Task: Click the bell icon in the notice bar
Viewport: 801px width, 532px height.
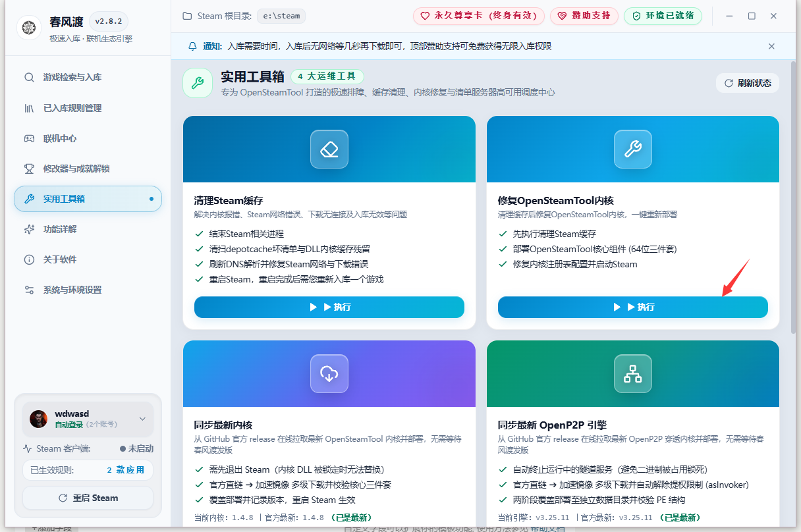Action: pyautogui.click(x=192, y=46)
